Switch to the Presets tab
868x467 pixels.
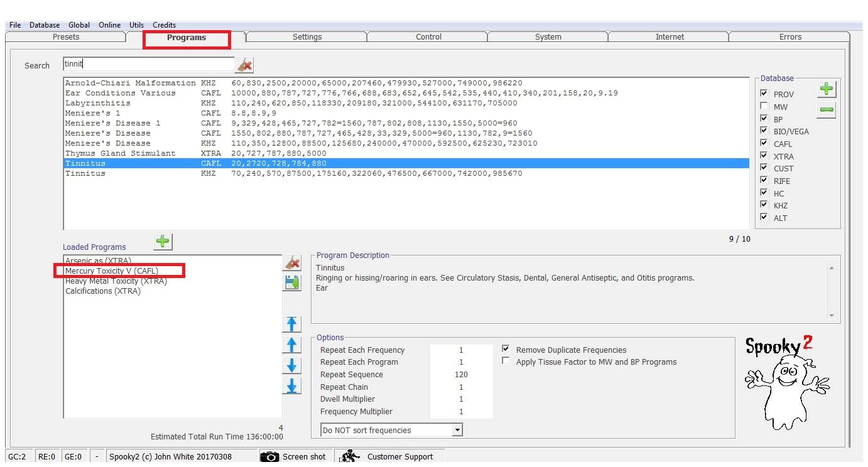tap(66, 37)
